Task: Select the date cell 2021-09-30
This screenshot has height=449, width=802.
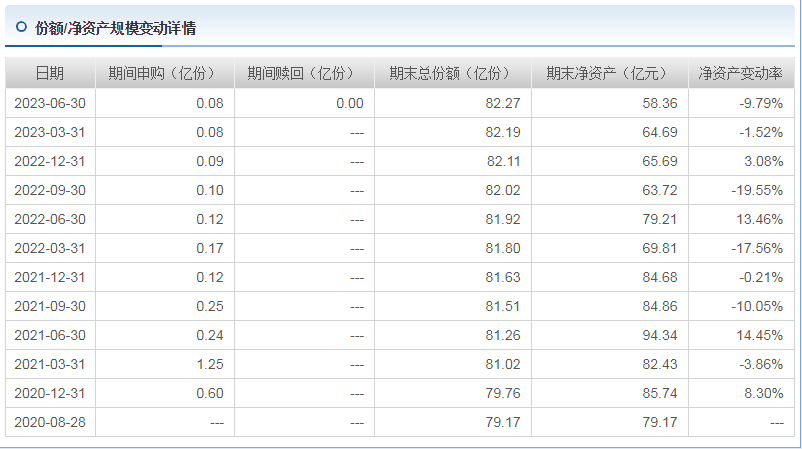Action: click(x=50, y=306)
